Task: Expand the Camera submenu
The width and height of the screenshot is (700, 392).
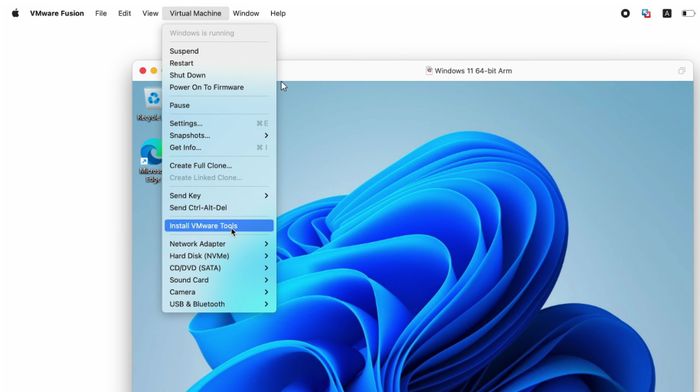Action: coord(219,292)
